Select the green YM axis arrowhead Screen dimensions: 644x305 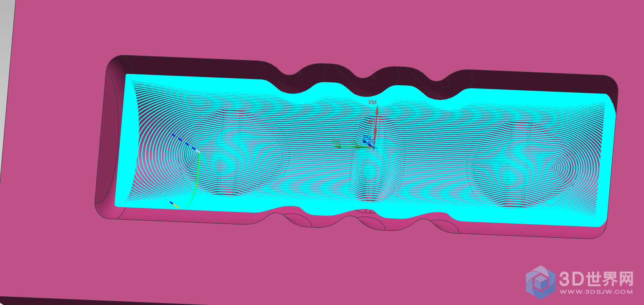pos(337,146)
